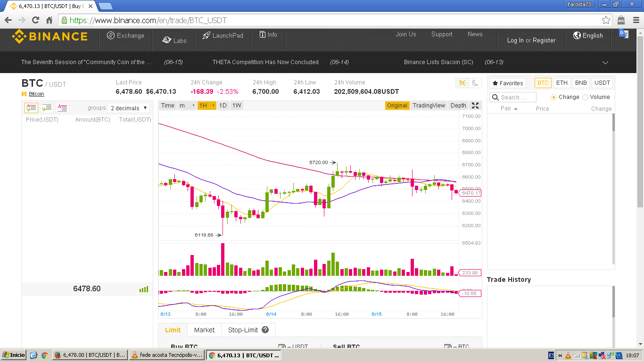The image size is (644, 362).
Task: Click the Google Translate extension icon
Action: coord(624,33)
